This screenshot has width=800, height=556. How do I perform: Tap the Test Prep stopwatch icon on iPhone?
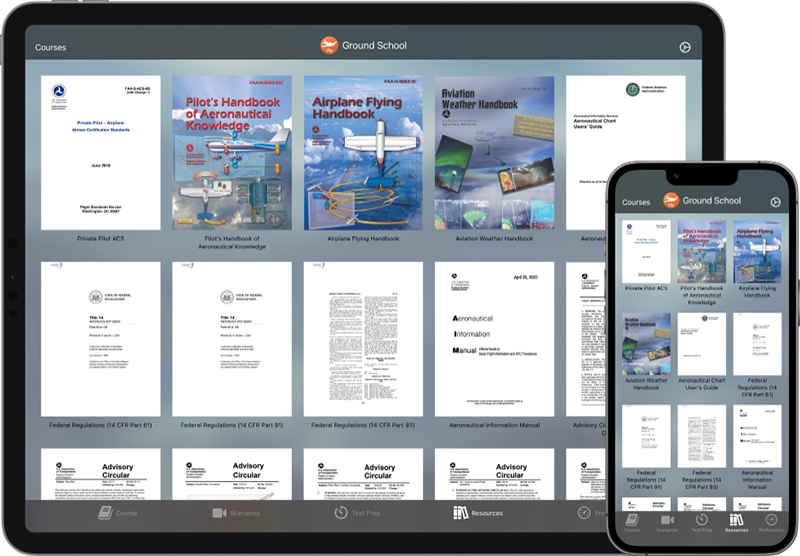[x=702, y=519]
